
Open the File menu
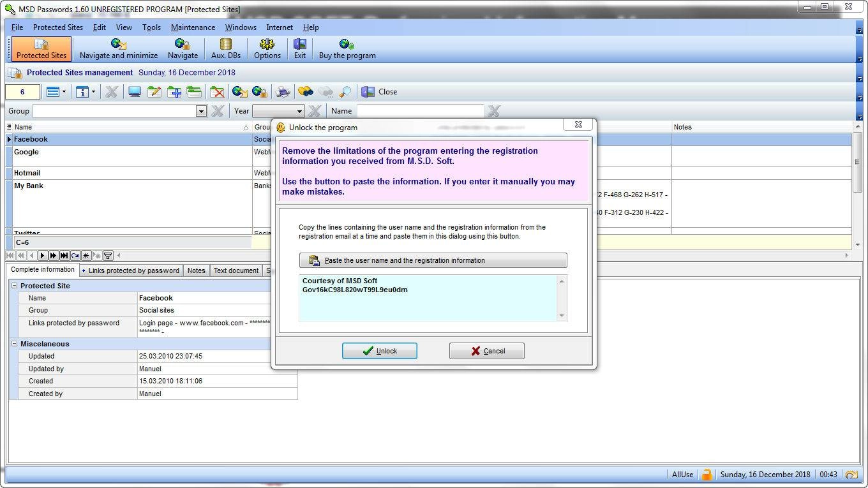[17, 27]
